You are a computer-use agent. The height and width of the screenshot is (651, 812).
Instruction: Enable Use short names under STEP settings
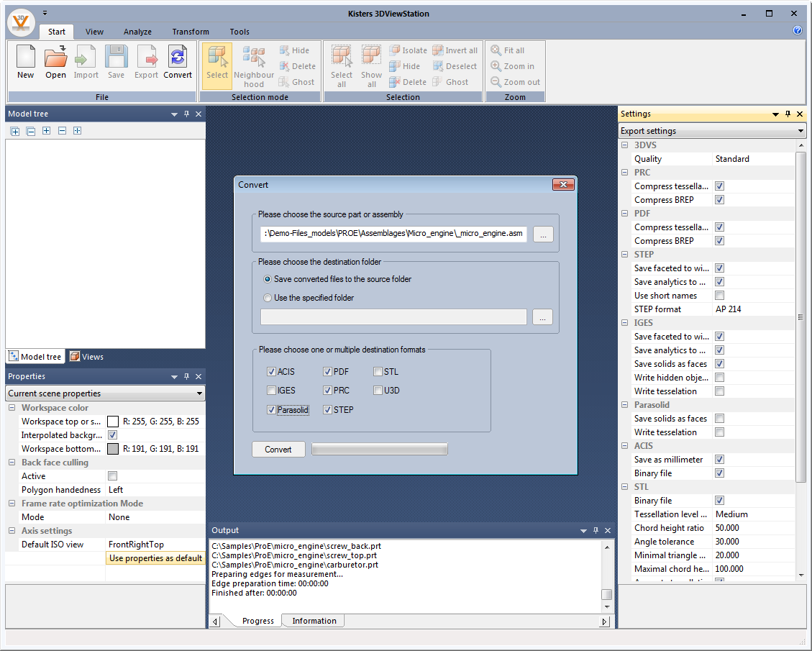click(719, 295)
